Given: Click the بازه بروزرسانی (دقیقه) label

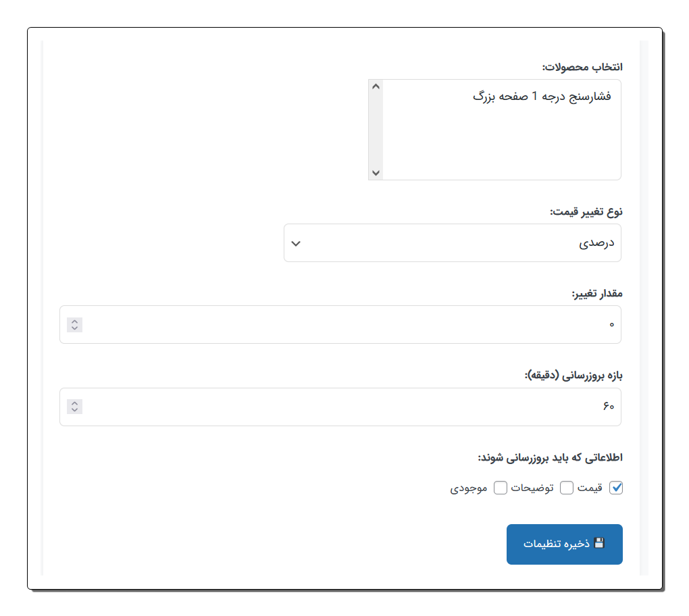Looking at the screenshot, I should coord(573,376).
